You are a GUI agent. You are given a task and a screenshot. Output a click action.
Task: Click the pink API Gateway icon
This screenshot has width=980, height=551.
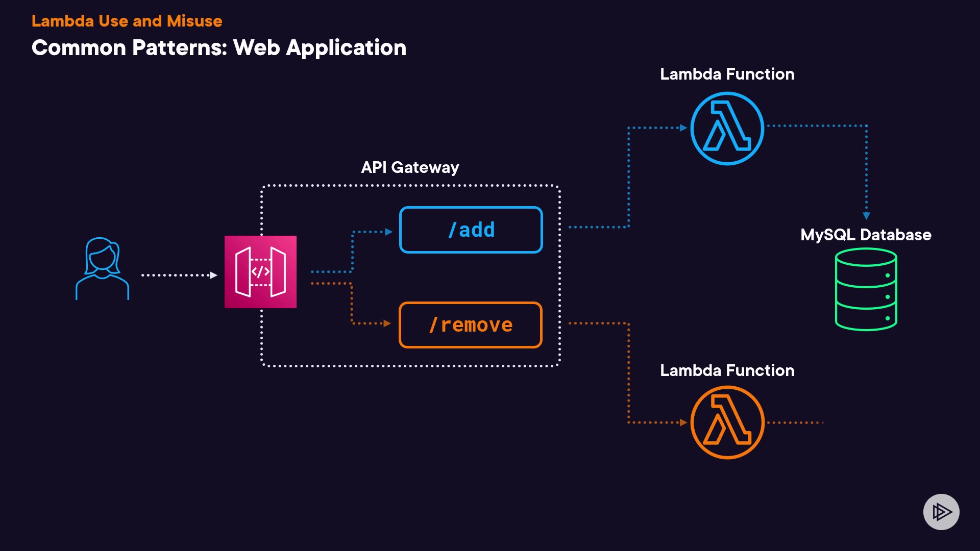pos(260,271)
